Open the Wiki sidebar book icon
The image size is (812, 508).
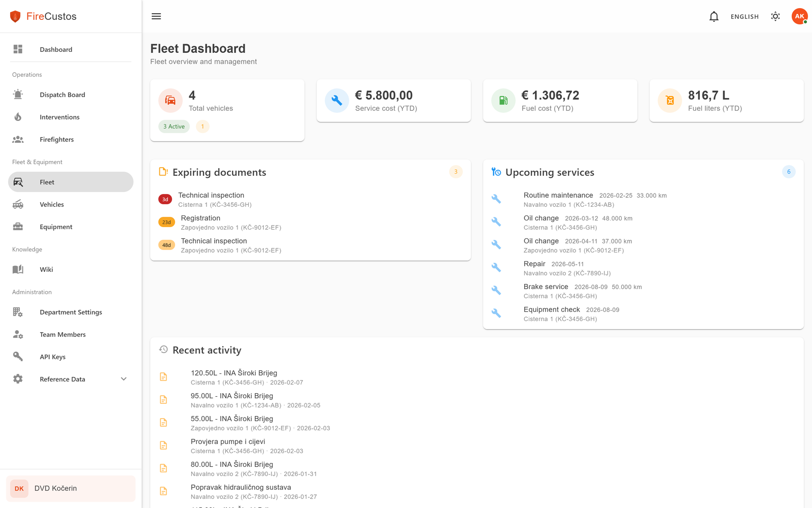point(18,269)
